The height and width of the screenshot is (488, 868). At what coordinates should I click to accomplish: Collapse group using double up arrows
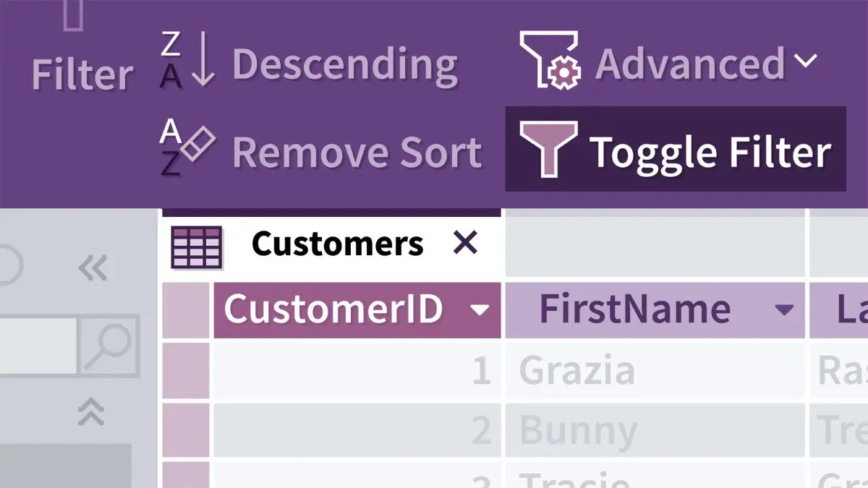pyautogui.click(x=91, y=412)
